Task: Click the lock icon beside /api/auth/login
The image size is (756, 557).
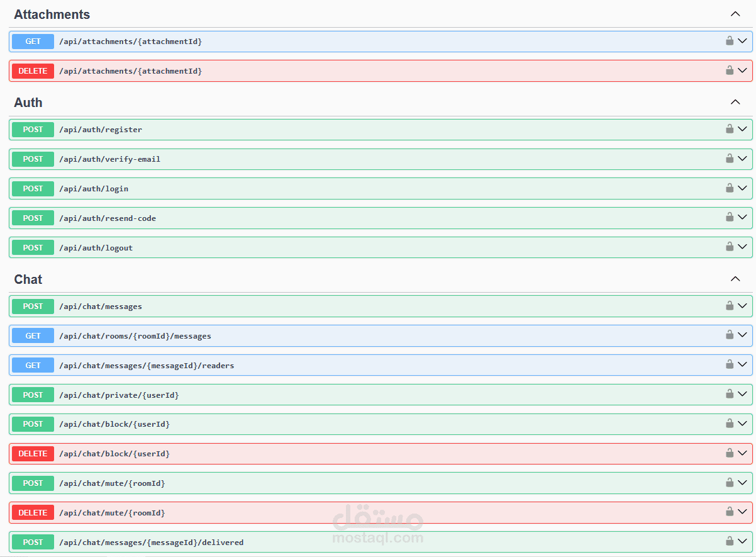Action: coord(730,188)
